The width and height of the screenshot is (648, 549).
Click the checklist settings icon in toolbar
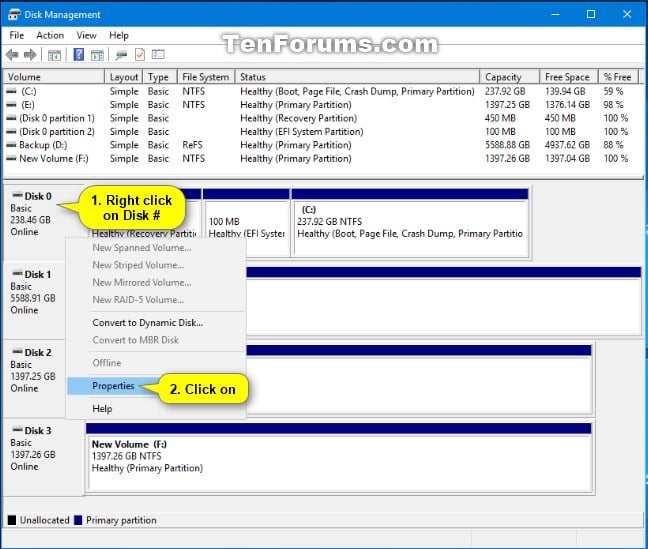(158, 55)
